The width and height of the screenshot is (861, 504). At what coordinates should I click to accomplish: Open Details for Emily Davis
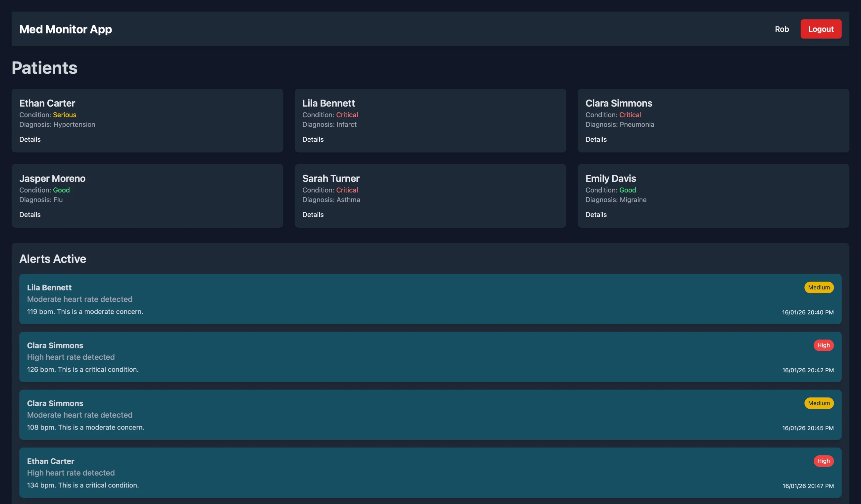(x=595, y=214)
